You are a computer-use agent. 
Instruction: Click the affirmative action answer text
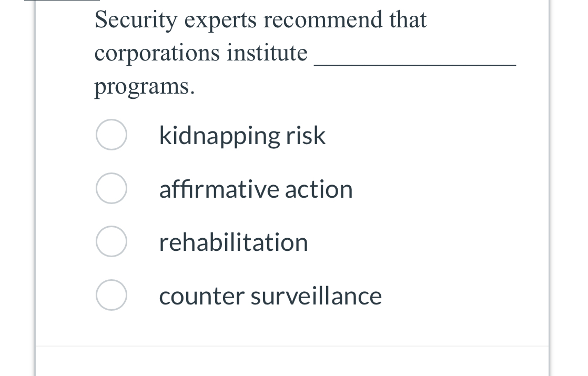[256, 188]
